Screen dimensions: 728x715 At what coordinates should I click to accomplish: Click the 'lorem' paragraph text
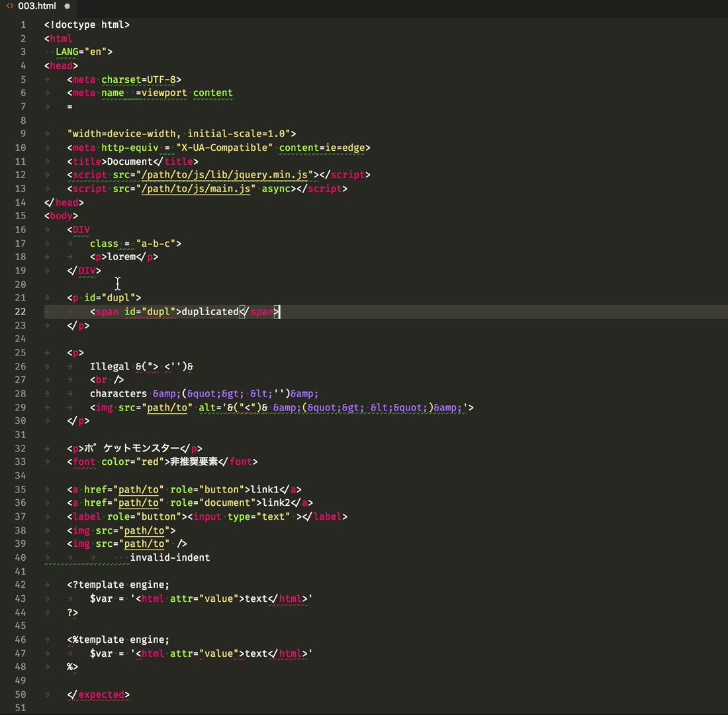click(x=121, y=257)
